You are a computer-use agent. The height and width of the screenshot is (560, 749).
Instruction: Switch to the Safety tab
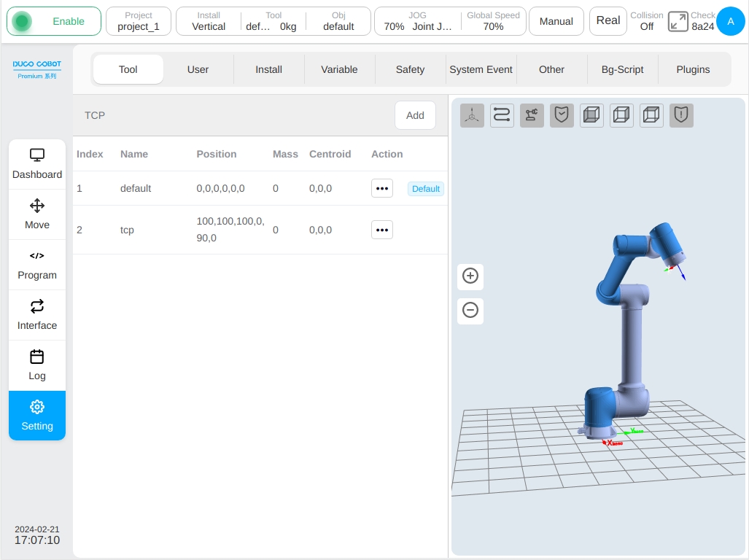coord(411,70)
